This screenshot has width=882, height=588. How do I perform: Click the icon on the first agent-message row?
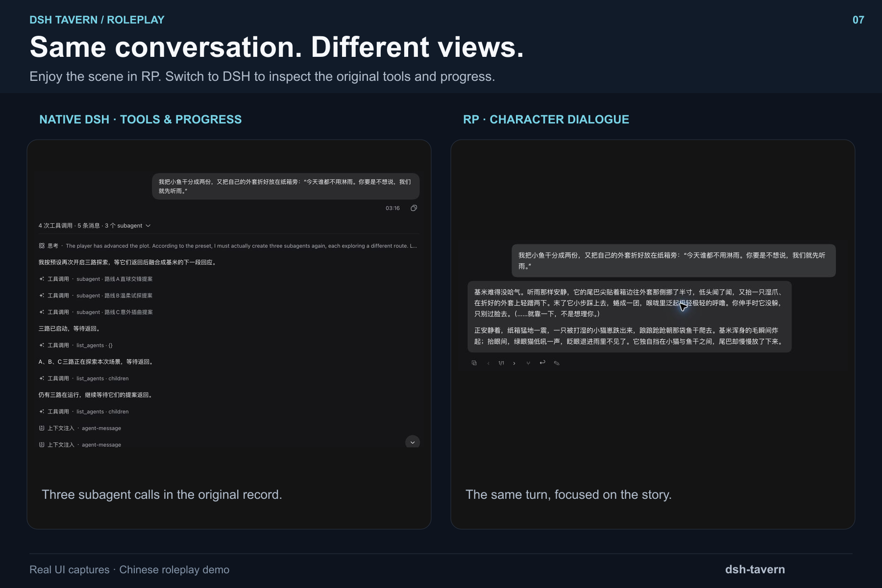42,428
